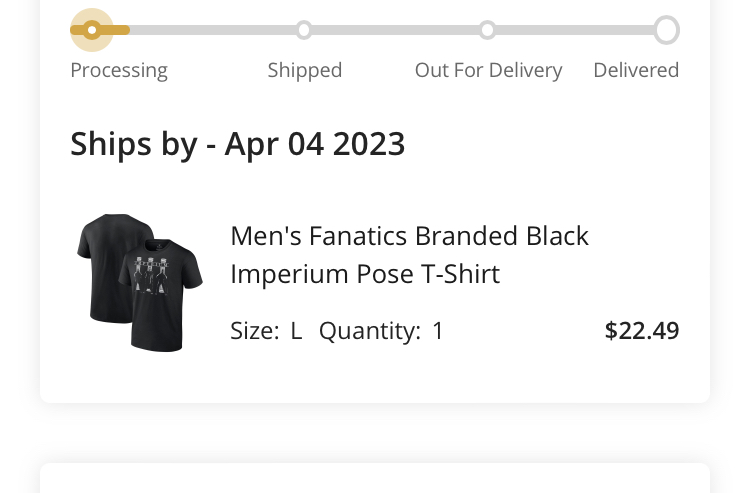
Task: Open the Imperium Pose T-Shirt product title
Action: pos(409,254)
